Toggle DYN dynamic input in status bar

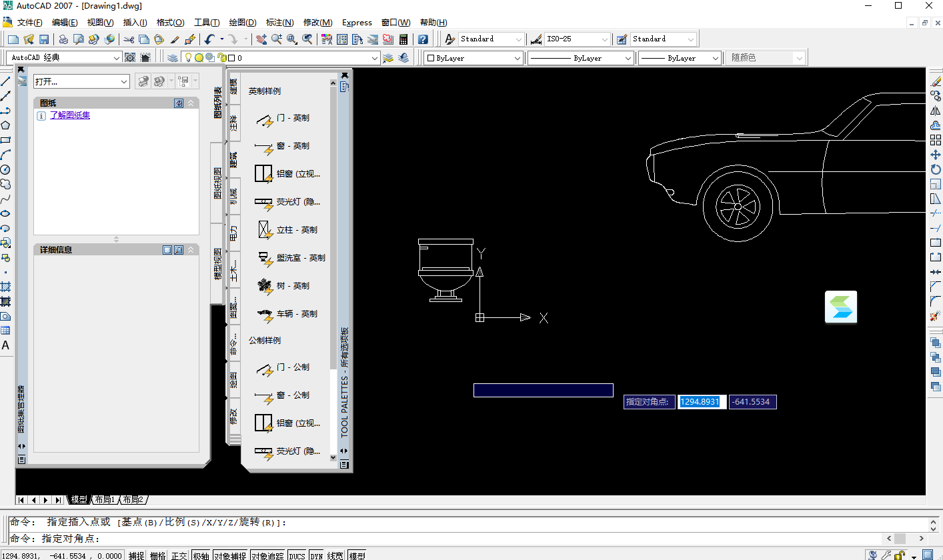[x=316, y=555]
